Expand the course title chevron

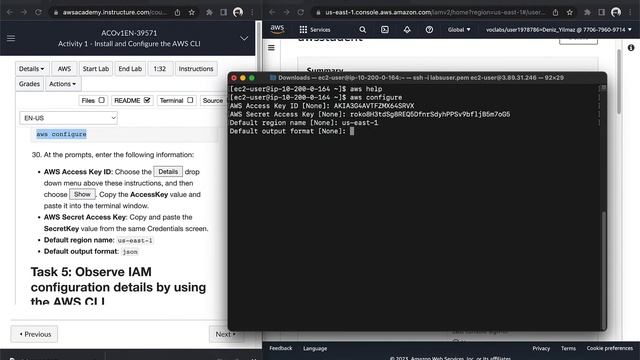[x=244, y=38]
